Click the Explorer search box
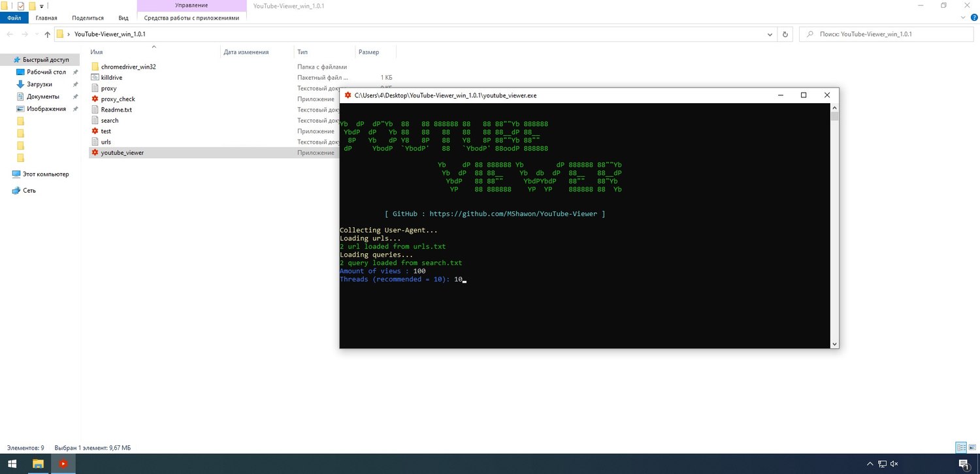 point(887,34)
